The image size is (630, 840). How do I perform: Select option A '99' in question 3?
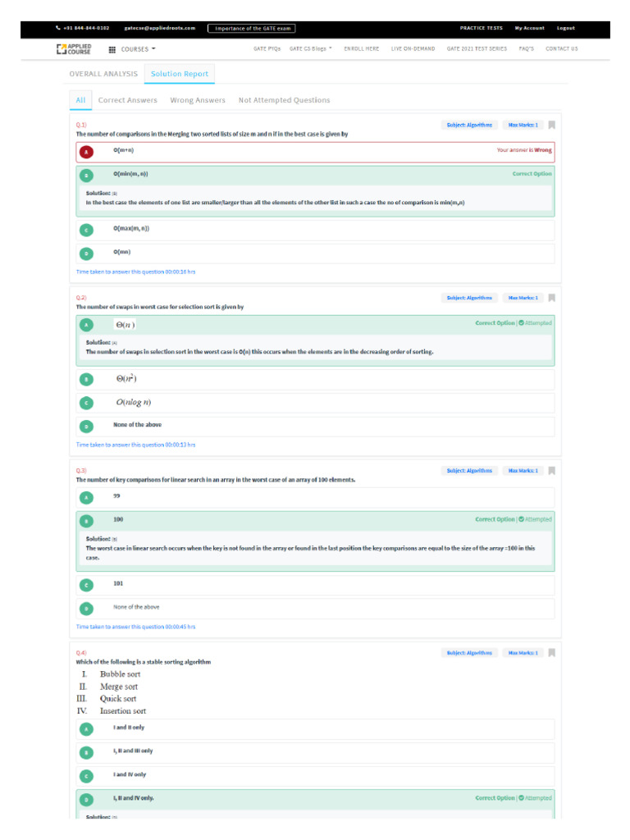coord(87,497)
